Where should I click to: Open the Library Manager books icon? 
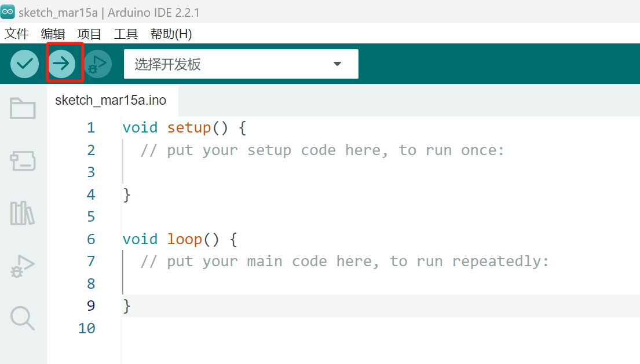pyautogui.click(x=22, y=213)
